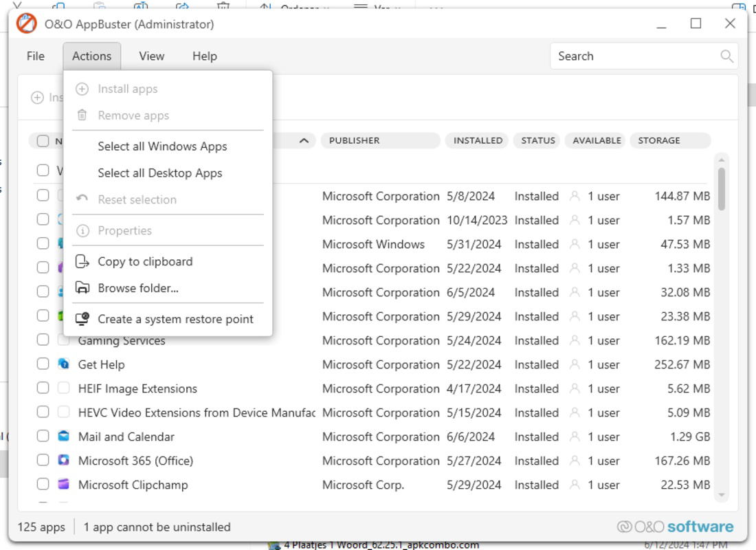Viewport: 756px width, 550px height.
Task: Click the Copy to clipboard icon
Action: (82, 261)
